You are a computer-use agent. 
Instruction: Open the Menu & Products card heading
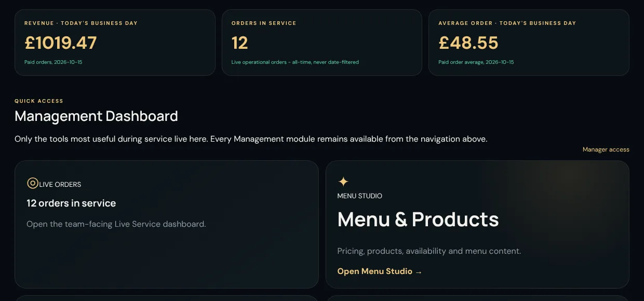point(418,220)
